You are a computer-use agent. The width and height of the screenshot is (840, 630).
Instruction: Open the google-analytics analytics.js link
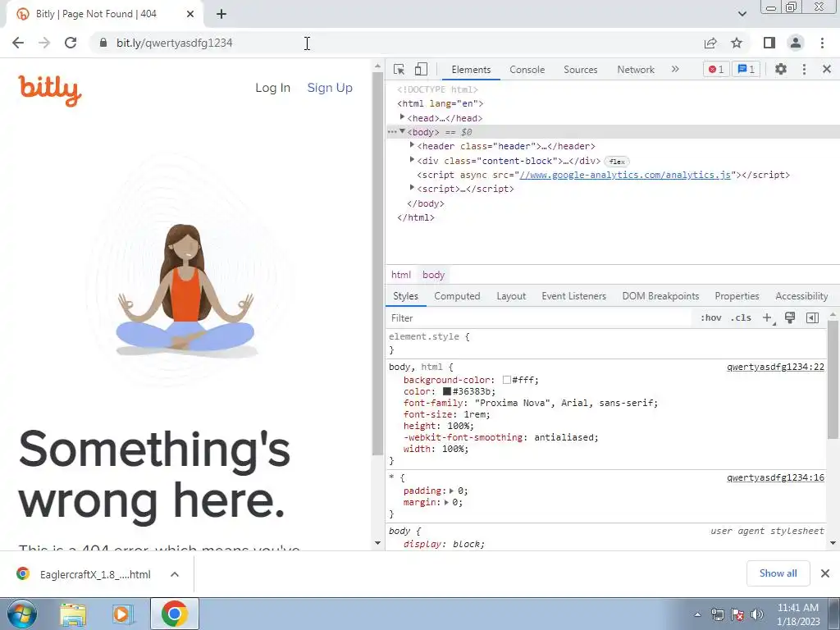click(x=624, y=175)
